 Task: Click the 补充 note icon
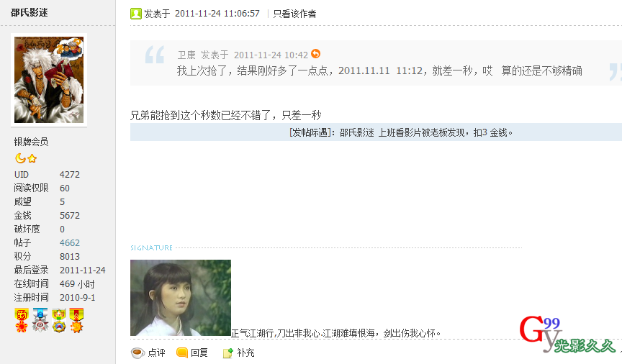228,352
